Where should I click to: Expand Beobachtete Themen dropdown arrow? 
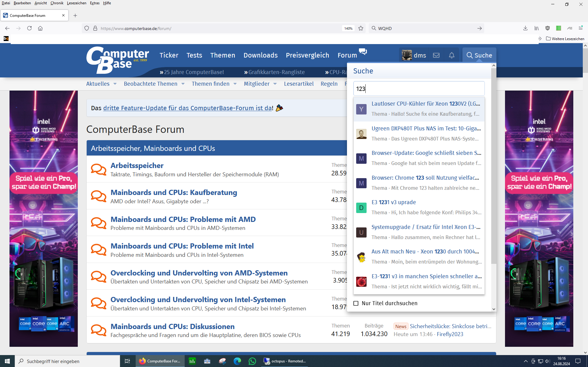tap(183, 84)
